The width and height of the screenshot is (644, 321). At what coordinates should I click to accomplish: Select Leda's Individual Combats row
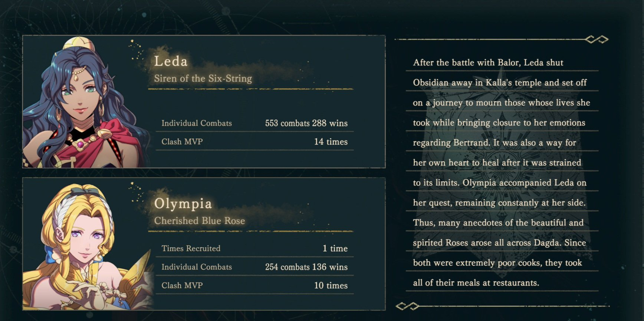tap(254, 123)
